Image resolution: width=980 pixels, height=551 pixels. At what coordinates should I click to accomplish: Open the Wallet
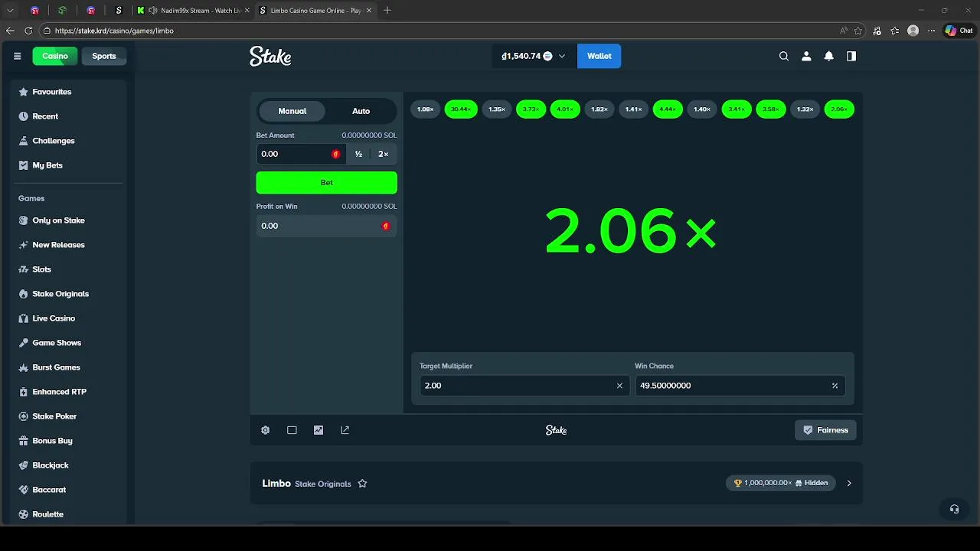pyautogui.click(x=599, y=56)
